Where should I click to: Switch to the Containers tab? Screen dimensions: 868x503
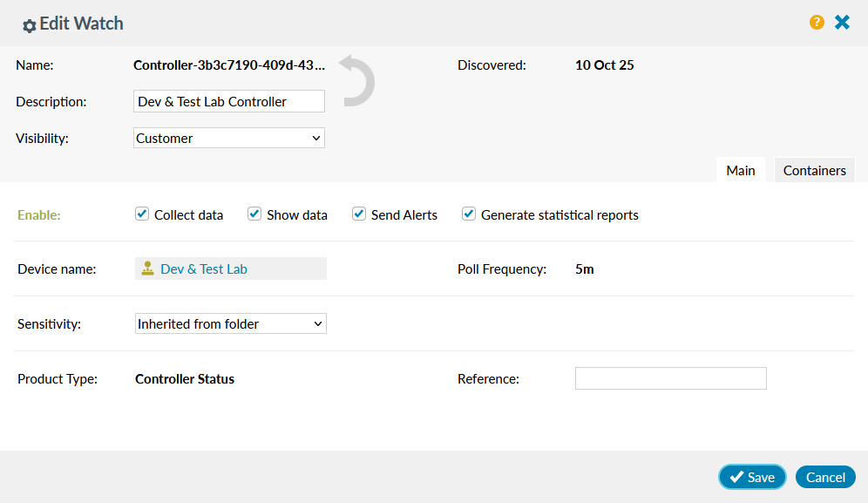click(814, 170)
